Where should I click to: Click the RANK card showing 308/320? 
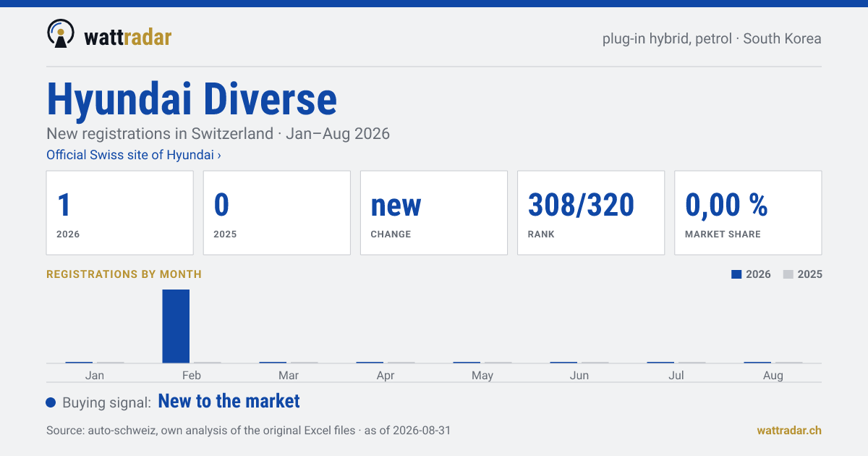click(591, 213)
